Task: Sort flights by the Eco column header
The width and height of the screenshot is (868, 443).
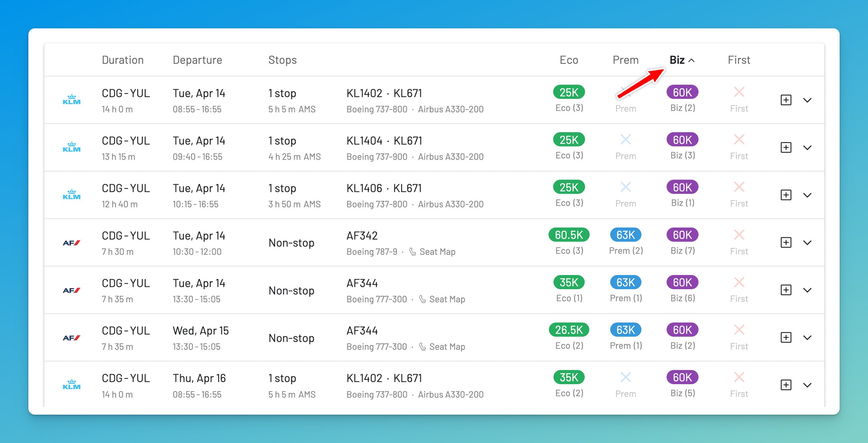Action: pos(569,60)
